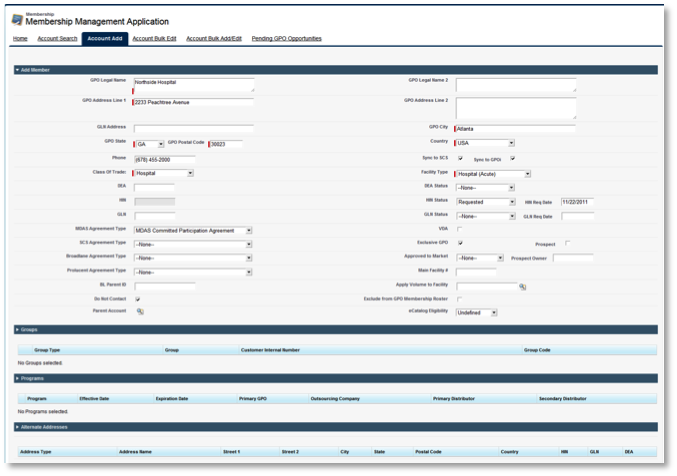Expand the Groups section arrow
Viewport: 677px width, 476px height.
[17, 328]
